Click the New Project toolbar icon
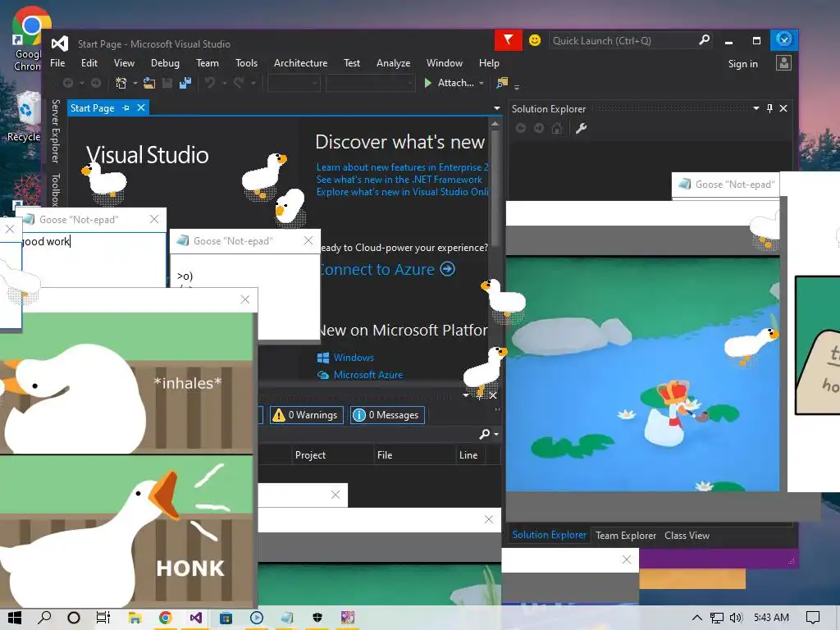The width and height of the screenshot is (840, 630). point(121,83)
